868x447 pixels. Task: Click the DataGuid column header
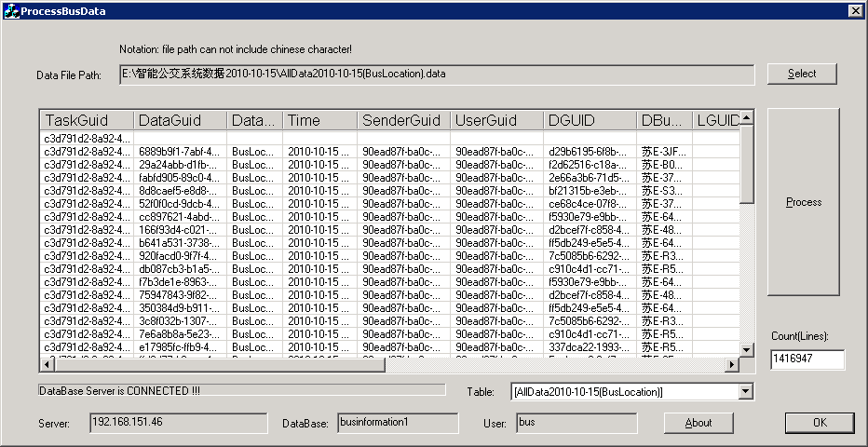click(179, 121)
